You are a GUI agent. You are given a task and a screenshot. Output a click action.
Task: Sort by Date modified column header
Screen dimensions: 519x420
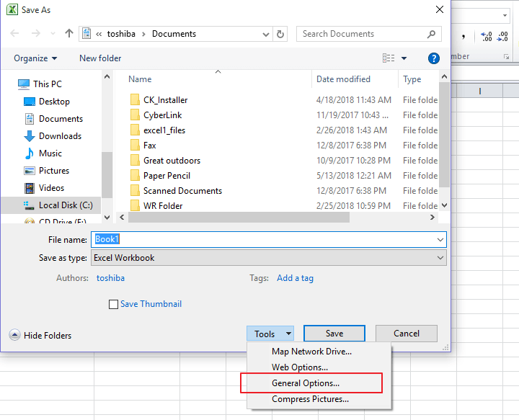click(343, 79)
